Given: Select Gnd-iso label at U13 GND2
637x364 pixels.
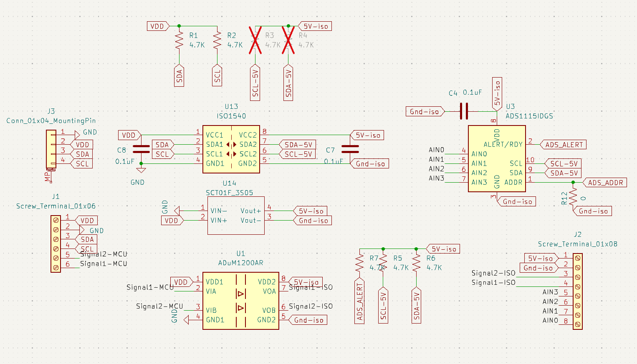Looking at the screenshot, I should coord(369,164).
